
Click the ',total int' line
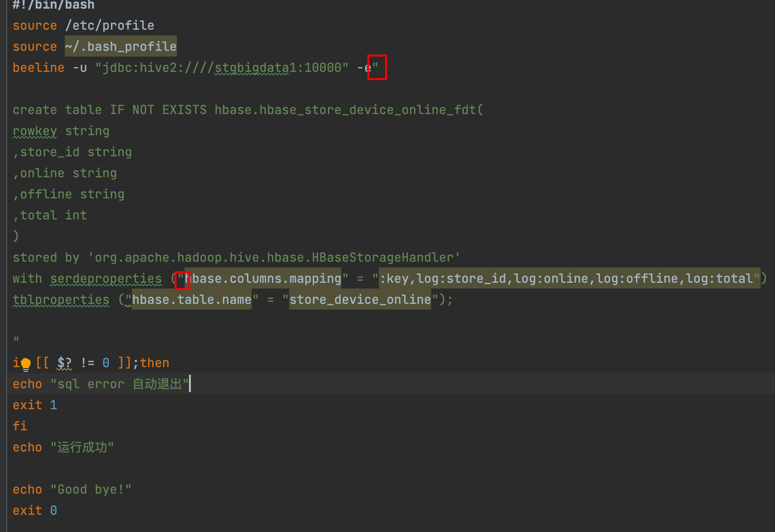[x=50, y=215]
